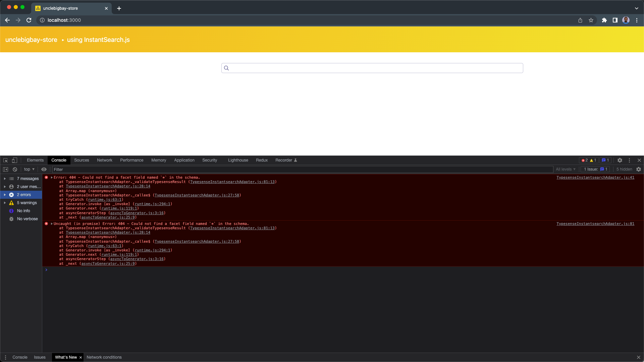This screenshot has width=644, height=362.
Task: Focus the console Filter field
Action: pos(303,169)
